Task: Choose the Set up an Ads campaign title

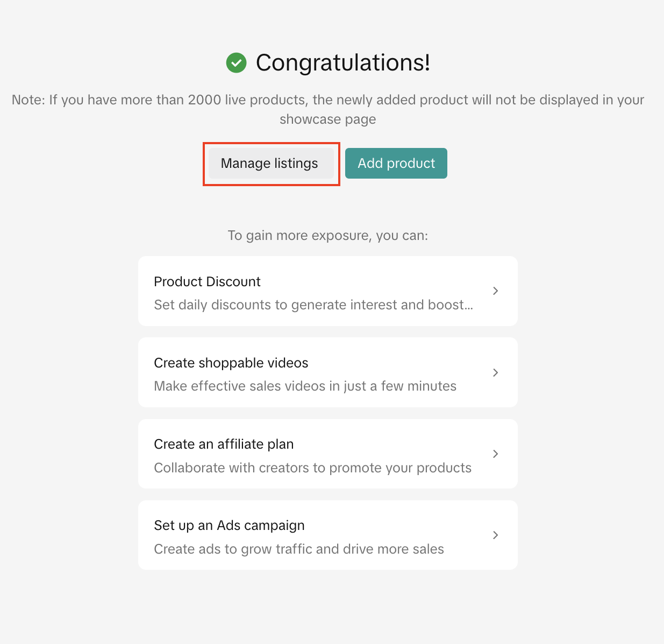Action: (229, 526)
